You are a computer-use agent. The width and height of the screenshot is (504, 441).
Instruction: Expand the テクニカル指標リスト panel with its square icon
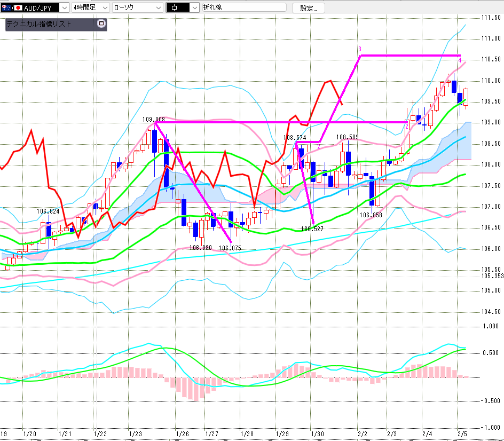point(101,24)
